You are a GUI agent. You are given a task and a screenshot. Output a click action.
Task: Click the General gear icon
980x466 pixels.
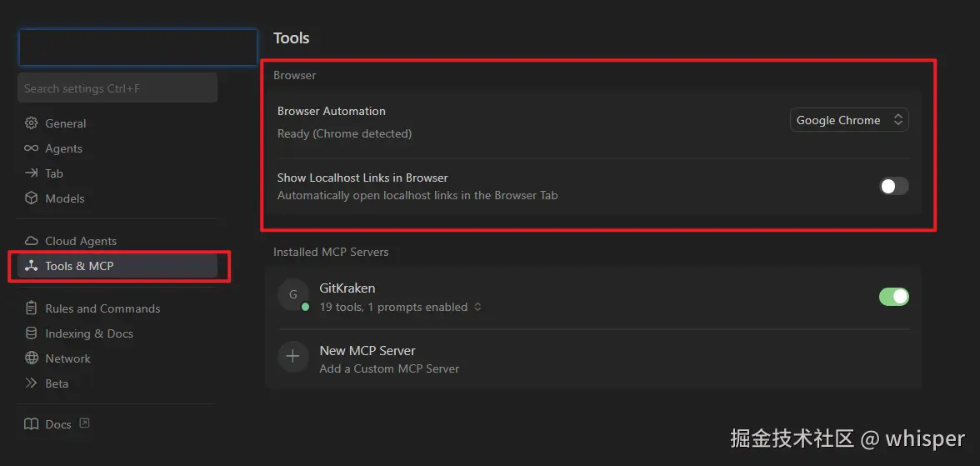click(x=32, y=123)
